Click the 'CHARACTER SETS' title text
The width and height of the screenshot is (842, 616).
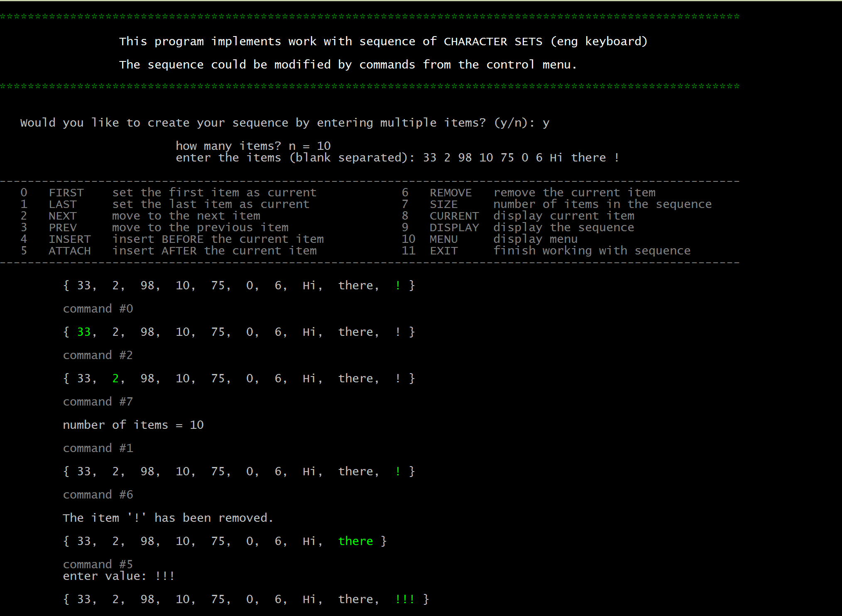(493, 42)
